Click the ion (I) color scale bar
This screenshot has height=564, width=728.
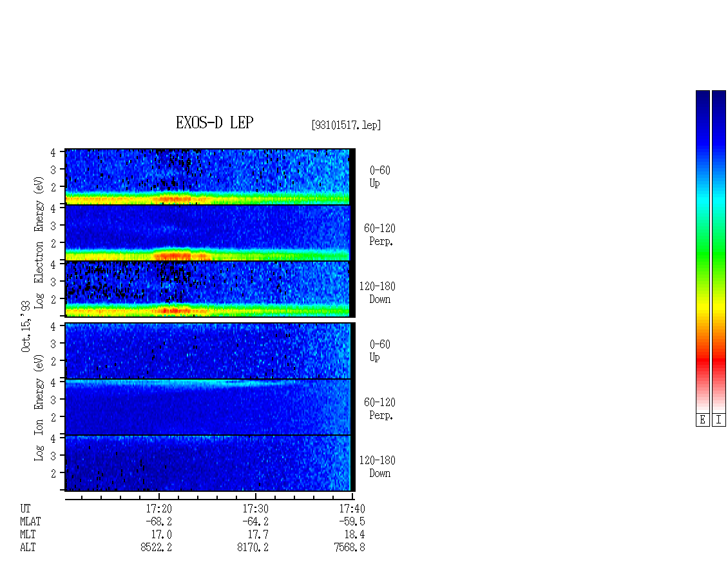pos(719,251)
